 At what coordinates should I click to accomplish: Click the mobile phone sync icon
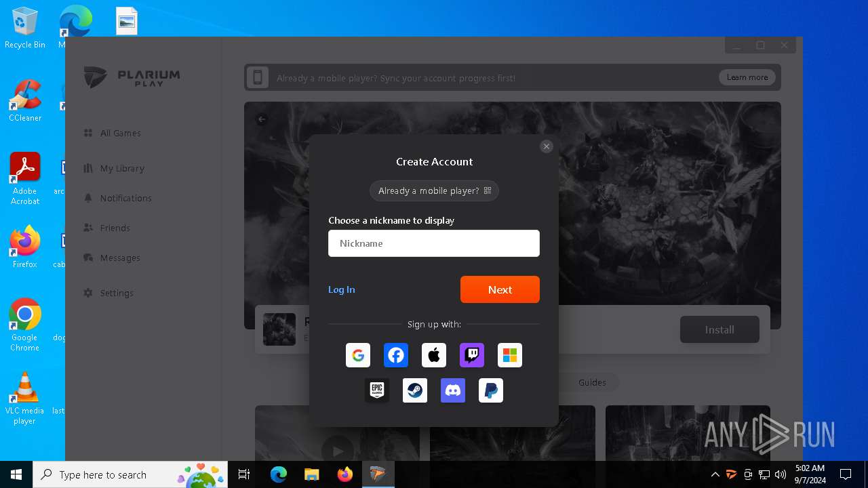(258, 77)
